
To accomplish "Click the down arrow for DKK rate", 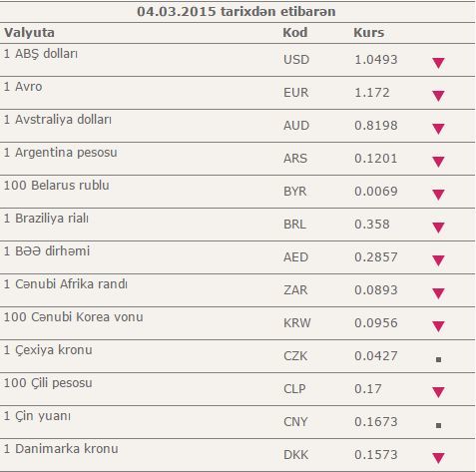I will point(438,458).
